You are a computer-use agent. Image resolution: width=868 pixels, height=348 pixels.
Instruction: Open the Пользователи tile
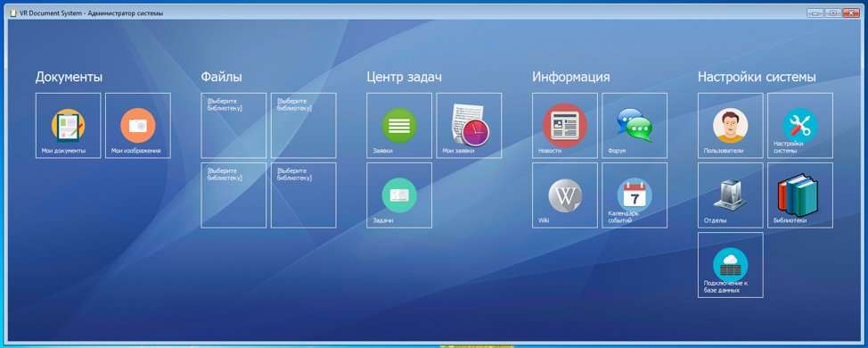click(730, 126)
